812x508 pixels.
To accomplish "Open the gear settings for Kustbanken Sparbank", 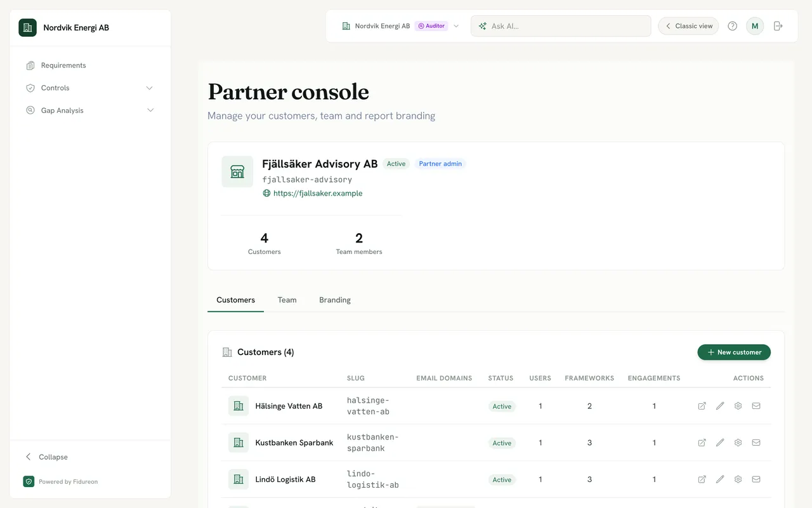I will tap(738, 443).
